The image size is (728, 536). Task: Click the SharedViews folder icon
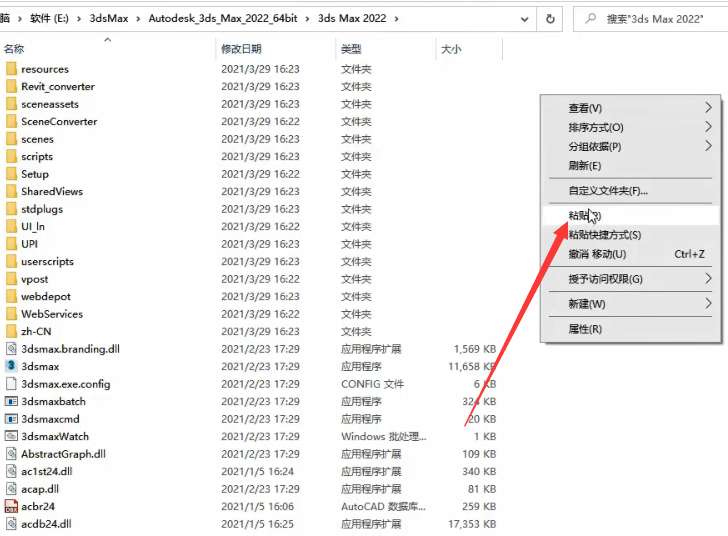(x=12, y=191)
